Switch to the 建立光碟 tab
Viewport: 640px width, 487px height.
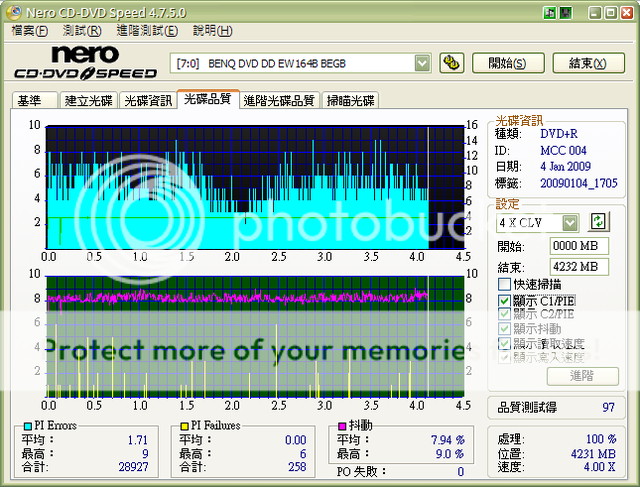tap(89, 101)
